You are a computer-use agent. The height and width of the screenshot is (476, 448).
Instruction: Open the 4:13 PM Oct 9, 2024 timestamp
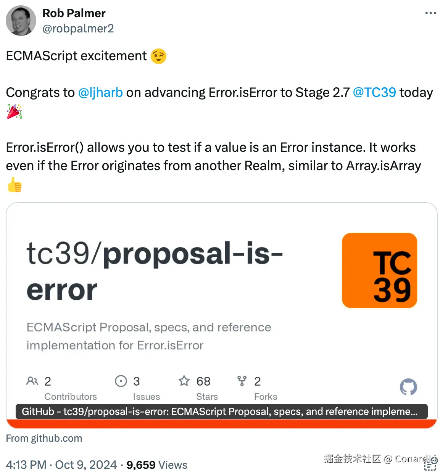tap(61, 465)
